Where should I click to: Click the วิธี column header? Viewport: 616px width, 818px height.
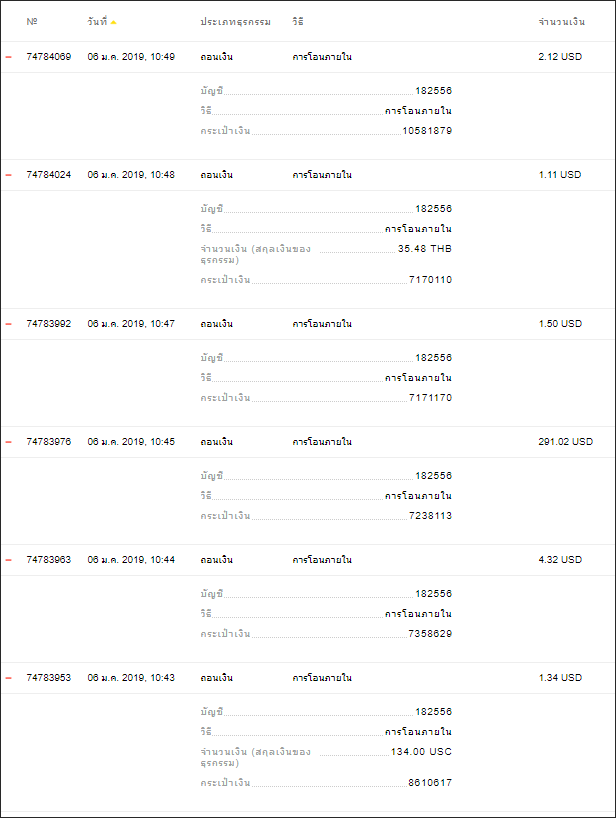coord(297,21)
